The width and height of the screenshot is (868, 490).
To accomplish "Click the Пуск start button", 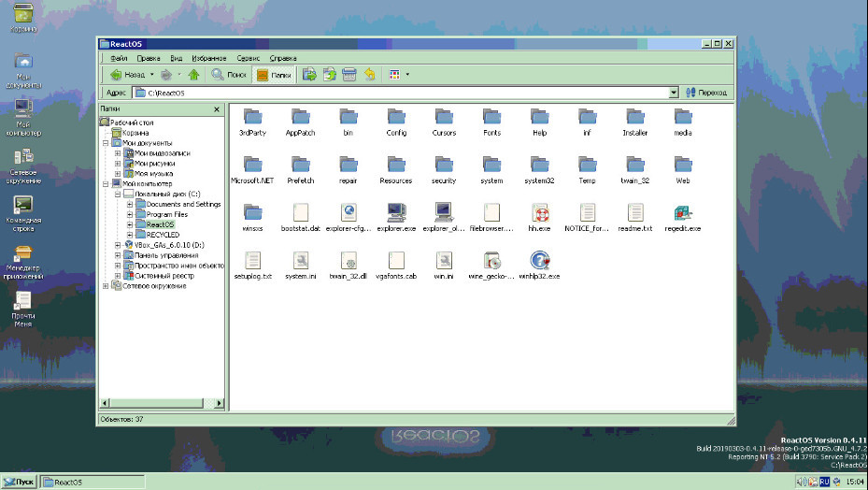I will pos(19,482).
